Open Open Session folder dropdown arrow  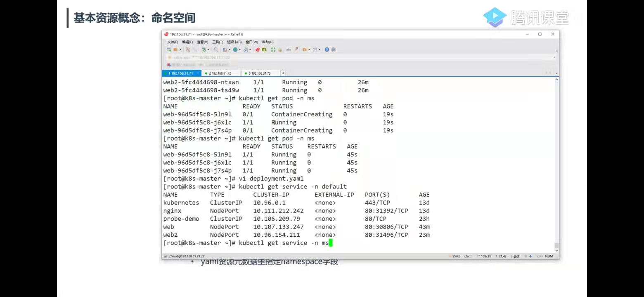click(x=180, y=49)
